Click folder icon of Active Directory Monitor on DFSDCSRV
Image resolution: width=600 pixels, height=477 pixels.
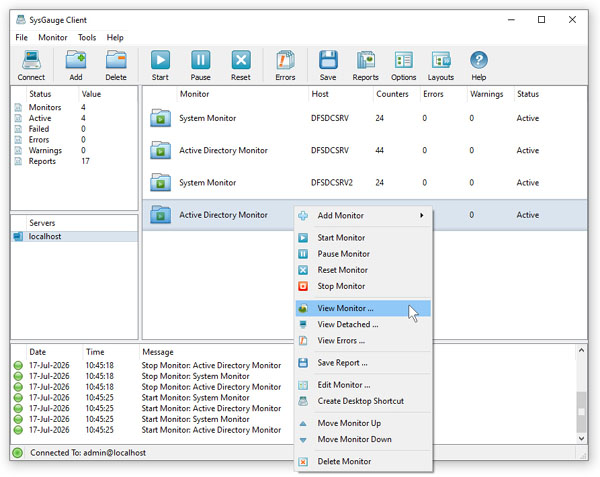click(x=160, y=150)
